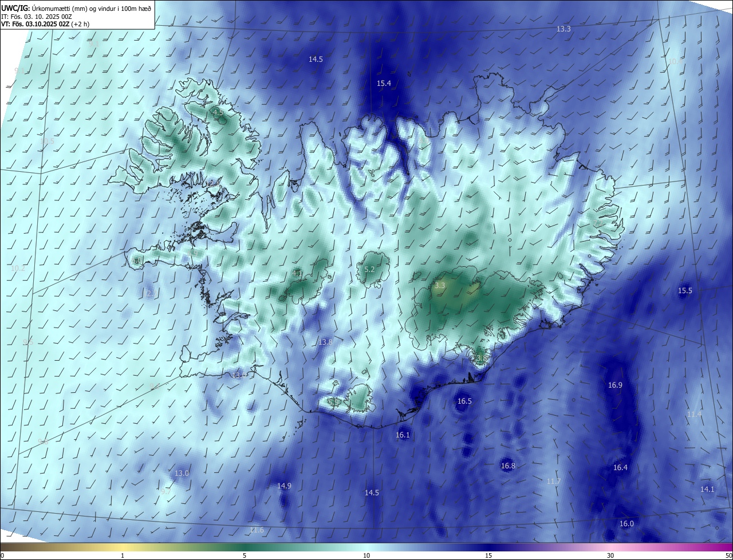This screenshot has width=733, height=560.
Task: Click the 10.5 value label
Action: [x=47, y=141]
